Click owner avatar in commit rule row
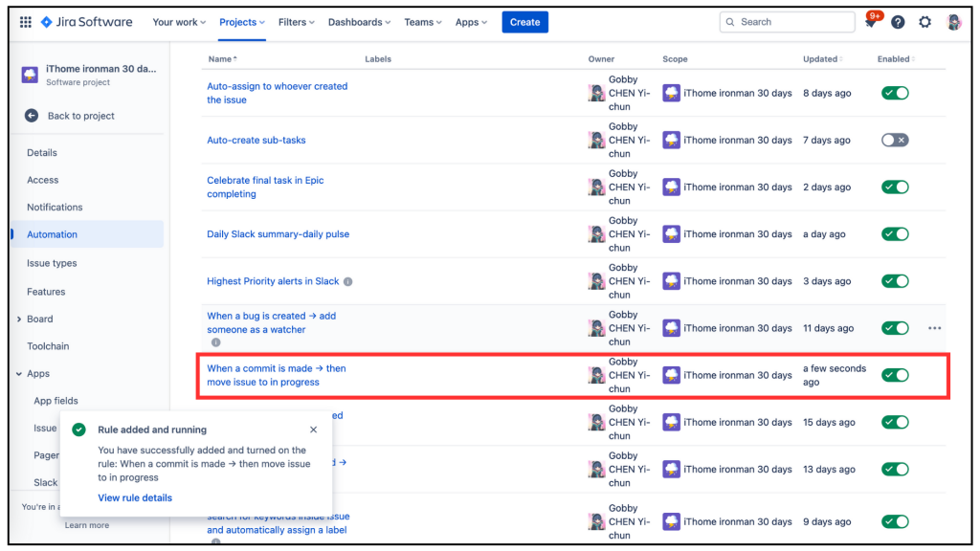The width and height of the screenshot is (980, 551). [x=596, y=375]
